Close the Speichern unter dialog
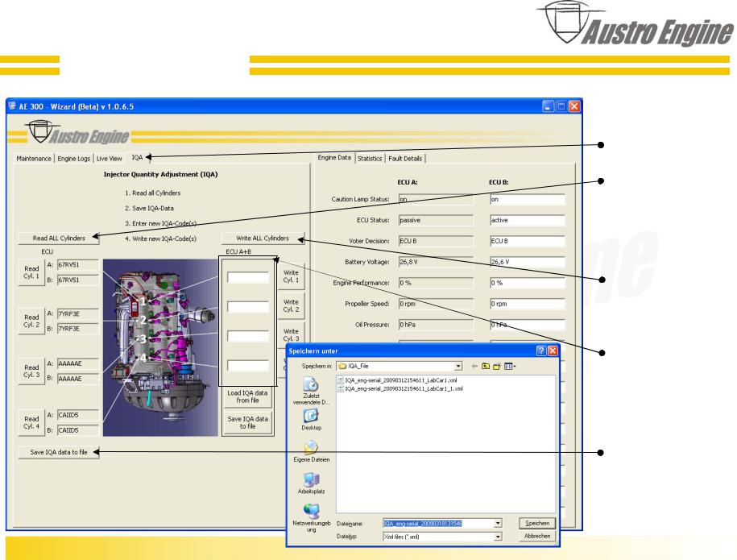This screenshot has height=560, width=737. coord(553,351)
